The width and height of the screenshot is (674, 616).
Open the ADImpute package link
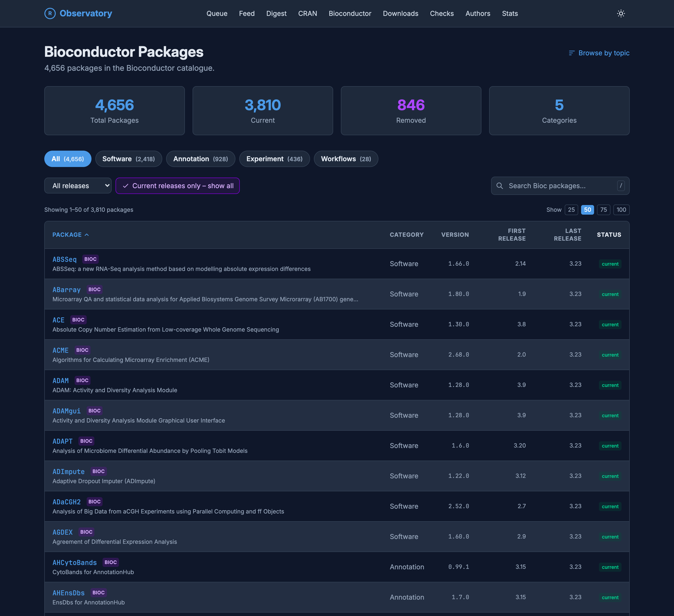click(69, 472)
